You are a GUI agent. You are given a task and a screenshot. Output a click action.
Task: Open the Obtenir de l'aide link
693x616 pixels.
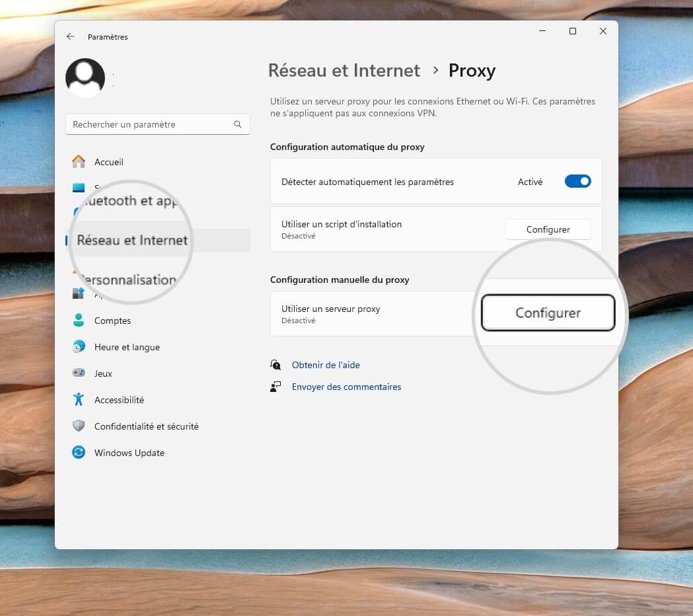[326, 365]
